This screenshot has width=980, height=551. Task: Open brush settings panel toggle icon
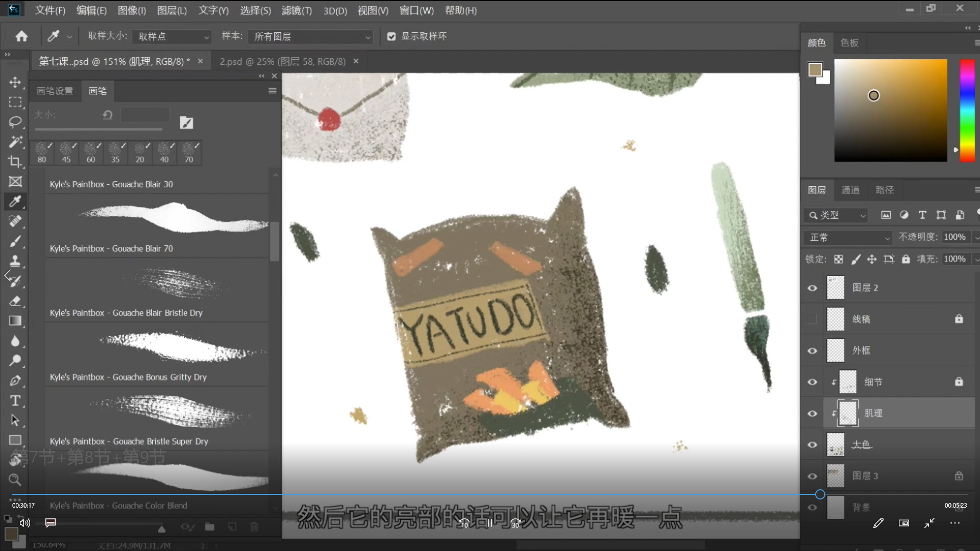pyautogui.click(x=186, y=122)
